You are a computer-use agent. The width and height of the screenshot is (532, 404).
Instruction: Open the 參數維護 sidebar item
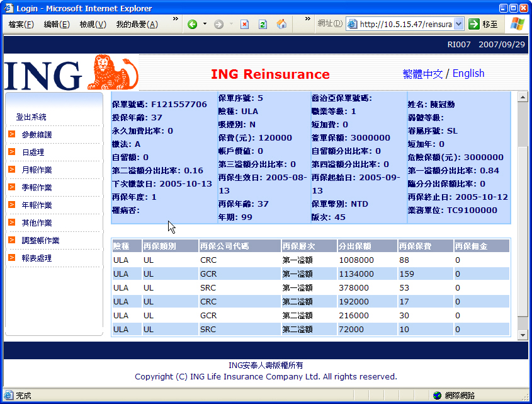click(37, 135)
